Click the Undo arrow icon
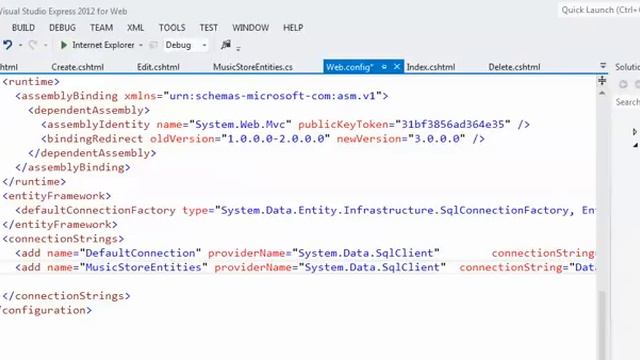The width and height of the screenshot is (640, 360). point(7,44)
